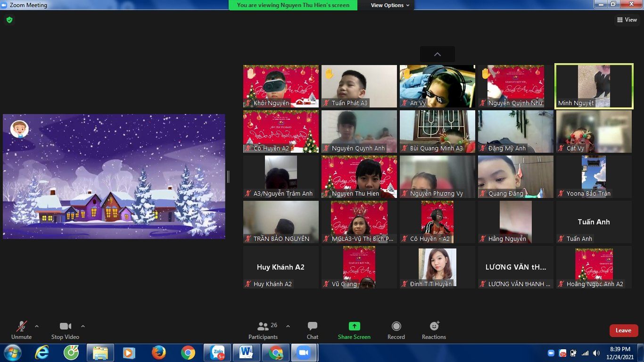
Task: Open the Reactions menu
Action: tap(434, 330)
